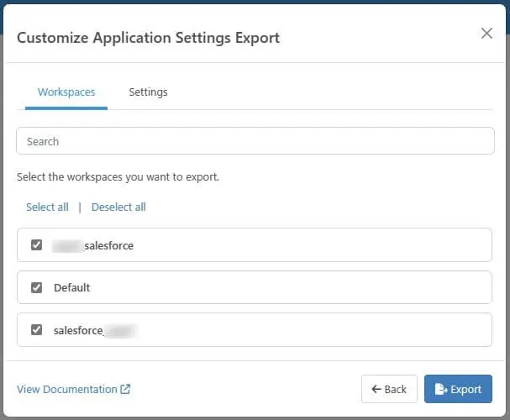
Task: Click the Deselect all link
Action: point(118,207)
